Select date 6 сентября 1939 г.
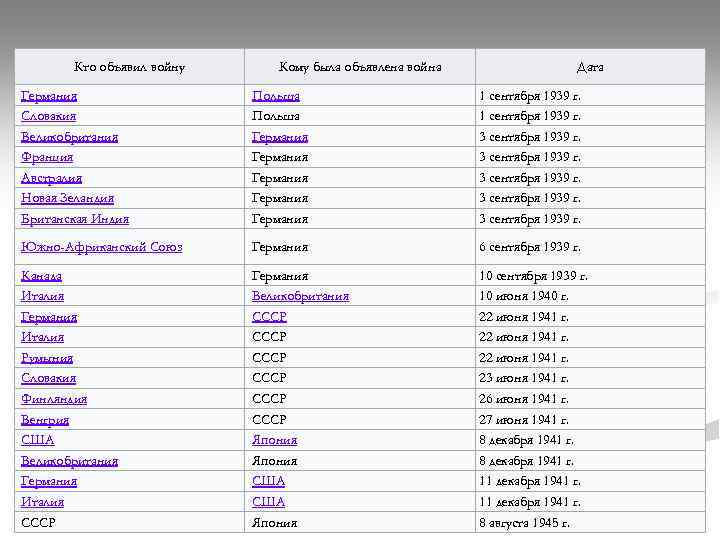The image size is (720, 540). pyautogui.click(x=530, y=247)
